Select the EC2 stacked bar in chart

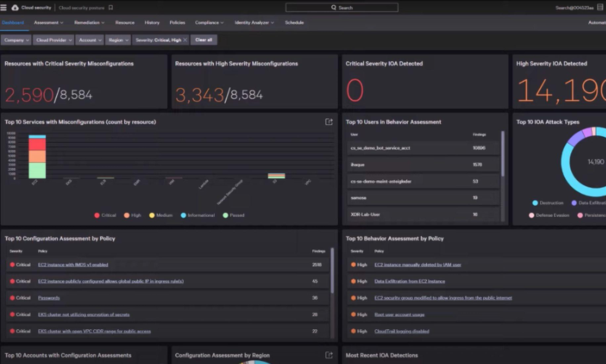37,157
